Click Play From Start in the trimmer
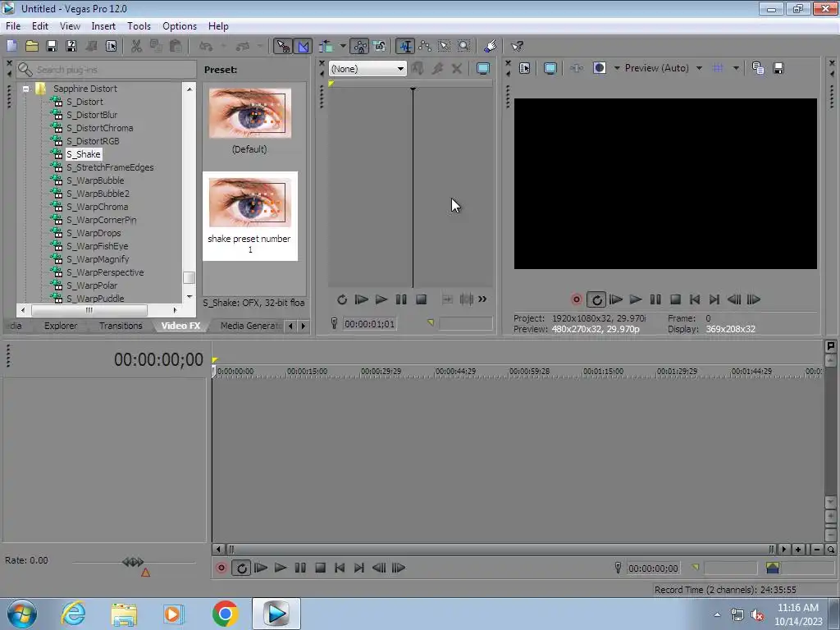The width and height of the screenshot is (840, 630). coord(362,299)
